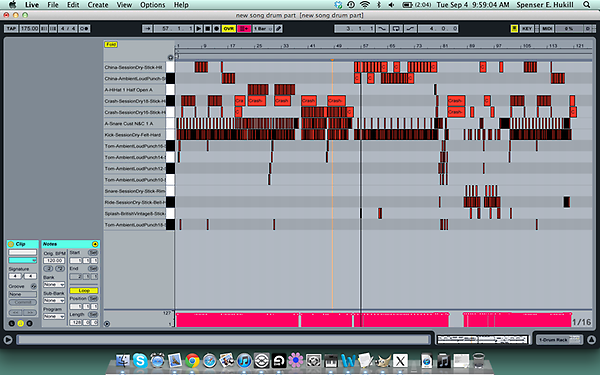The height and width of the screenshot is (375, 600).
Task: Toggle the punch-out switch
Action: [x=410, y=29]
